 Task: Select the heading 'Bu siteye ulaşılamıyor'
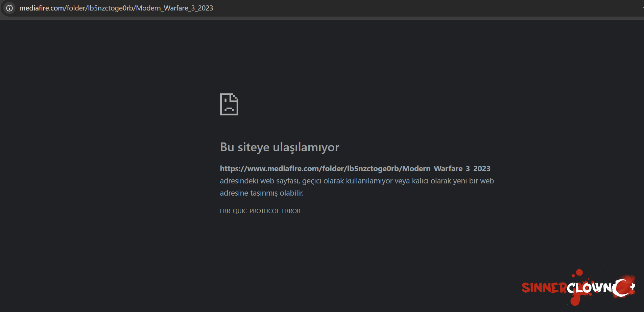[x=280, y=147]
